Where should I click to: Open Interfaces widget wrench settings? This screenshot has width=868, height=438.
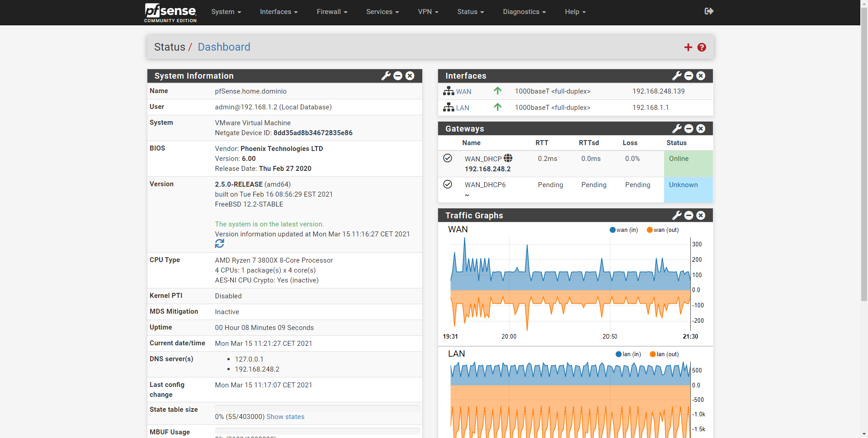[x=677, y=76]
